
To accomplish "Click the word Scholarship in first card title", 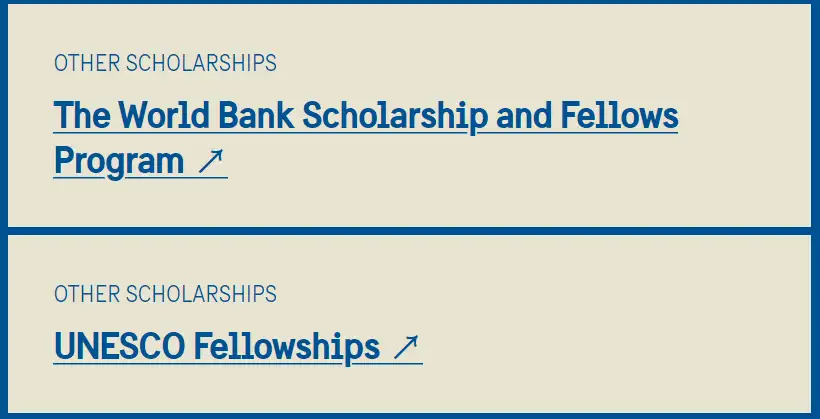I will 395,116.
